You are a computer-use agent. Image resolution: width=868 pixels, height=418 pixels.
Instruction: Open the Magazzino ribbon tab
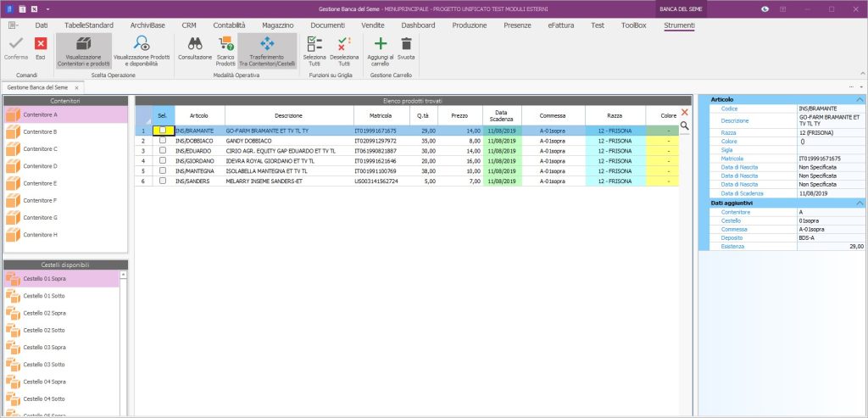278,25
